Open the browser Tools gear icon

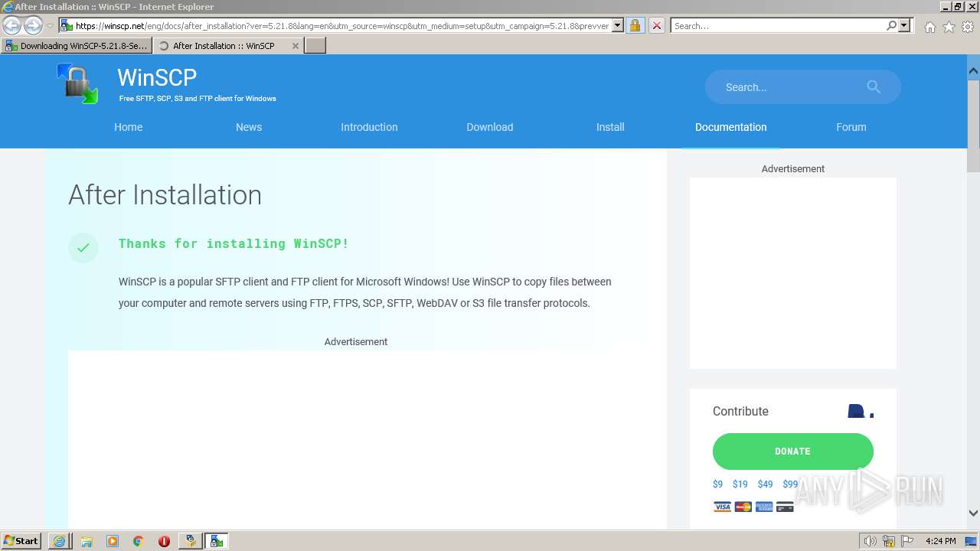click(x=968, y=27)
